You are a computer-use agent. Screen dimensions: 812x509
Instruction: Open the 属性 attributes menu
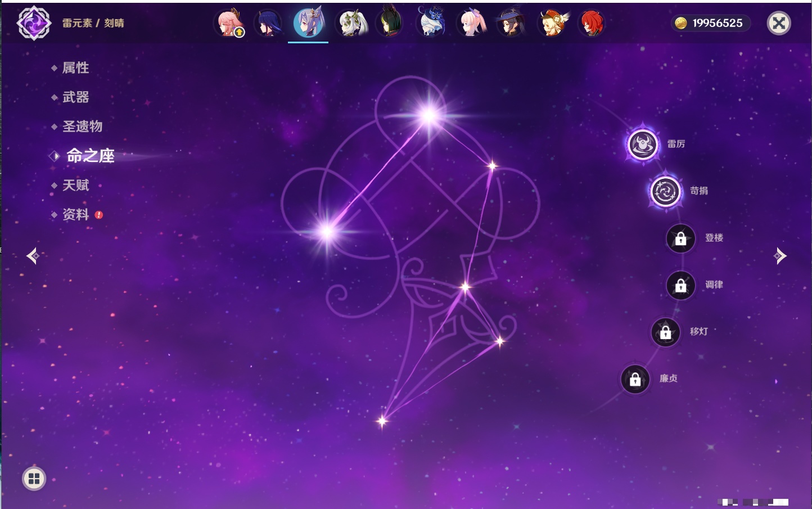(75, 68)
